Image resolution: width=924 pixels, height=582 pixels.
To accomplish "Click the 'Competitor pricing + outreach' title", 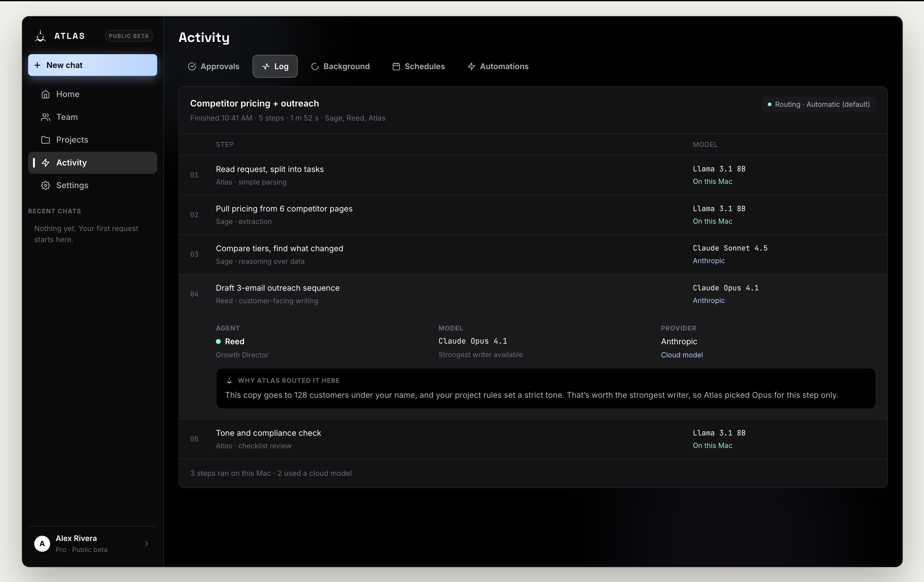I will (x=254, y=103).
